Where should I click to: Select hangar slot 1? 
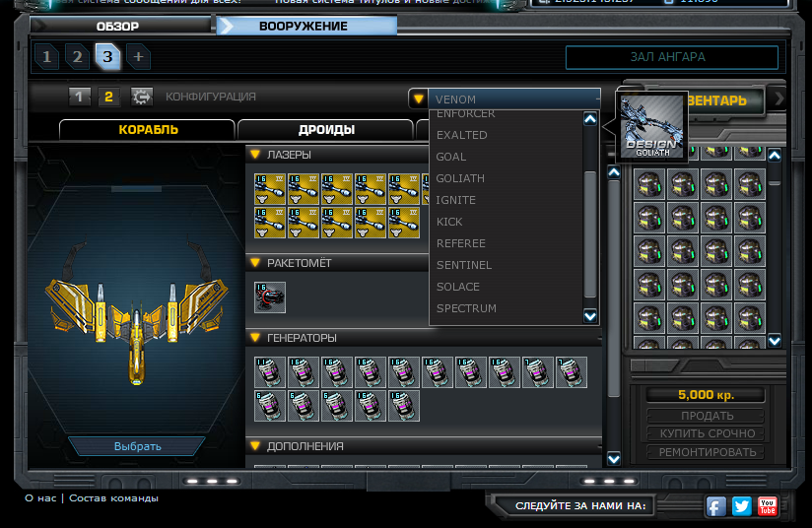(x=46, y=56)
